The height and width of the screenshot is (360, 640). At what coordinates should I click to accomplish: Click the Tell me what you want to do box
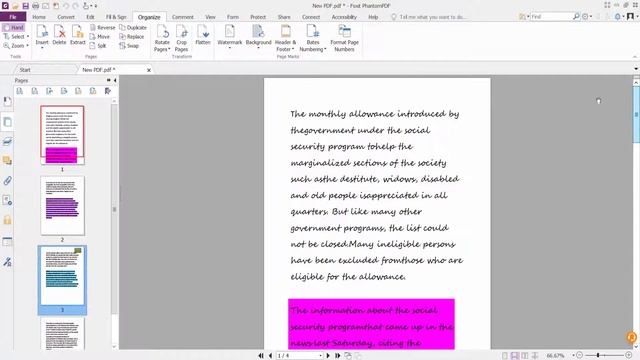[429, 17]
